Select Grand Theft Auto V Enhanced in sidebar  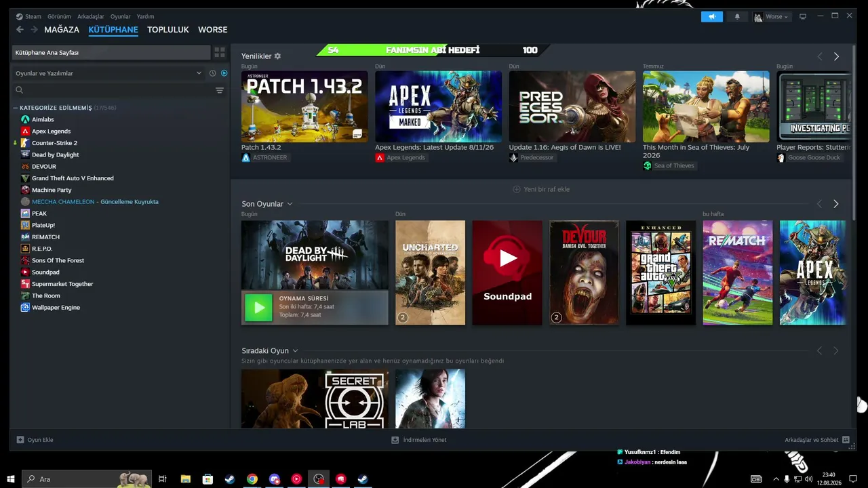pyautogui.click(x=73, y=178)
